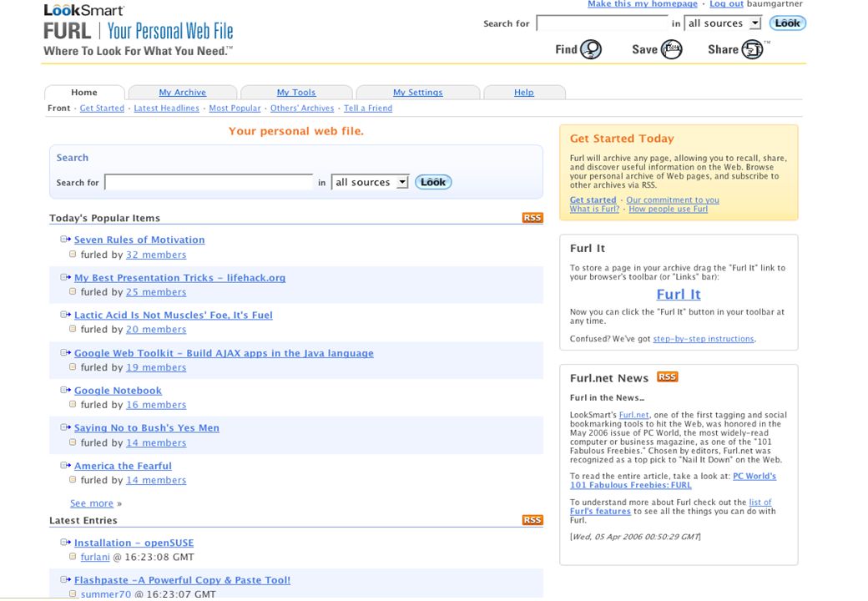Image resolution: width=868 pixels, height=601 pixels.
Task: Click Tell a Friend link
Action: [368, 108]
